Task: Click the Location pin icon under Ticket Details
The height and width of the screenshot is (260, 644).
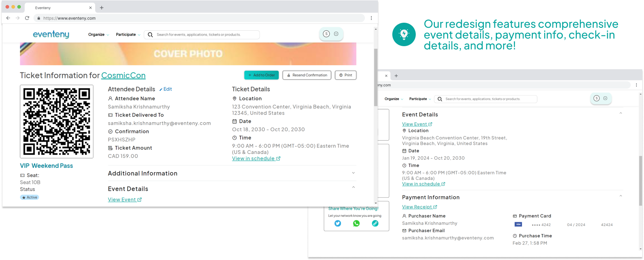Action: (234, 98)
